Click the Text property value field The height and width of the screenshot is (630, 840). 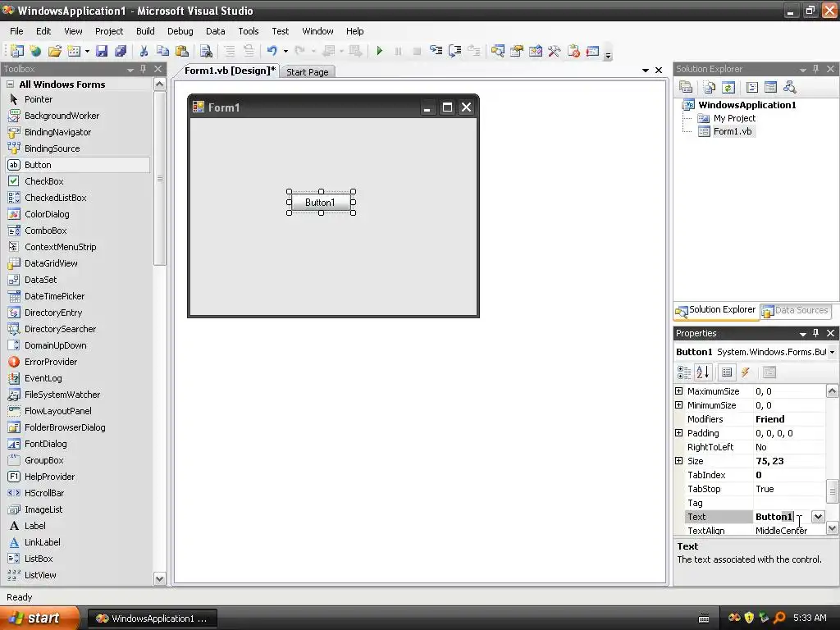click(x=782, y=517)
